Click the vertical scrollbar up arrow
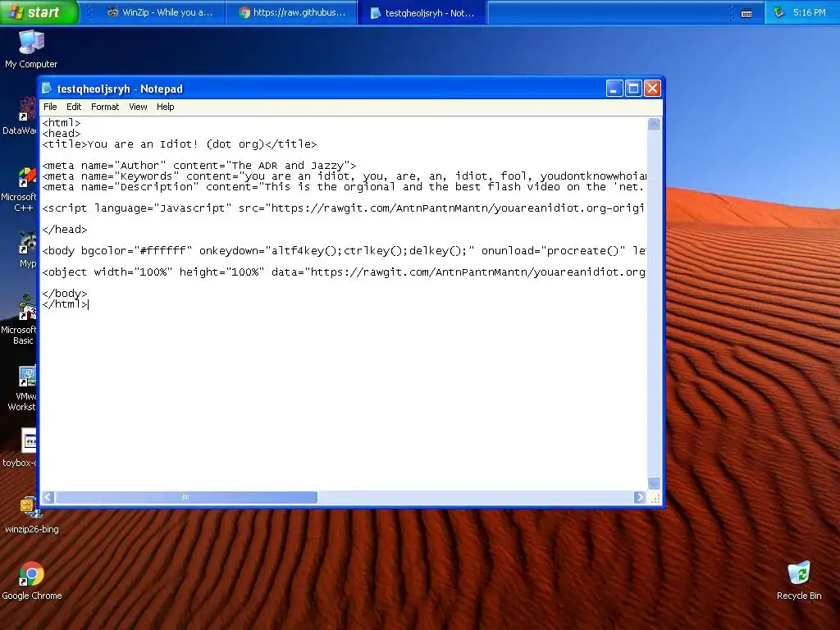Screen dimensions: 840x630 (654, 125)
